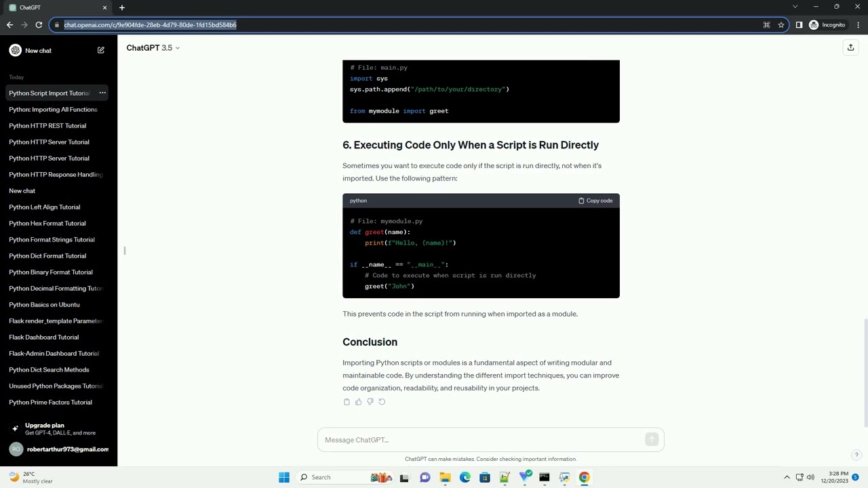Show hidden system tray icons

click(787, 477)
